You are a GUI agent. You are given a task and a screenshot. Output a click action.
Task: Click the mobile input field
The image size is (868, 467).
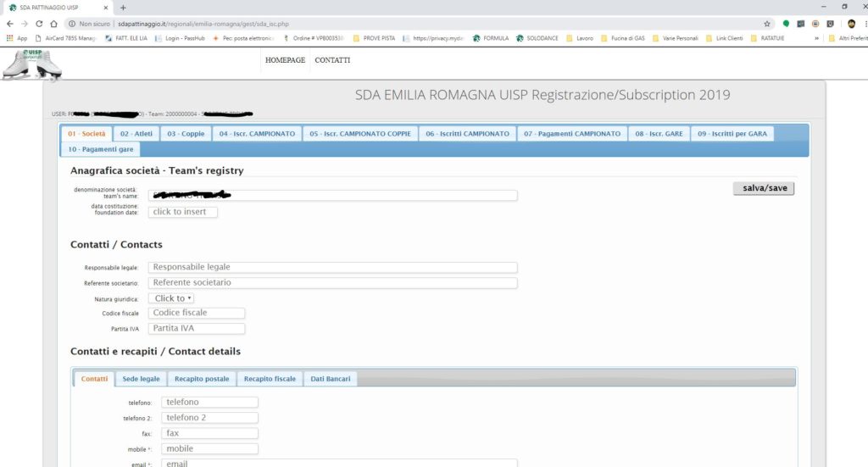(x=210, y=448)
